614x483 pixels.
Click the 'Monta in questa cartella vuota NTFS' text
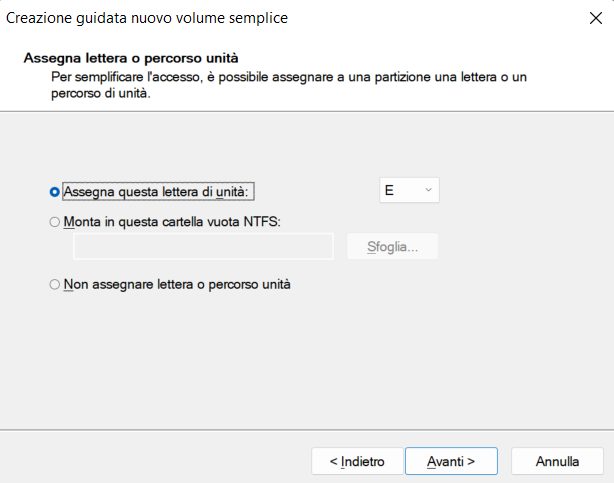(172, 222)
